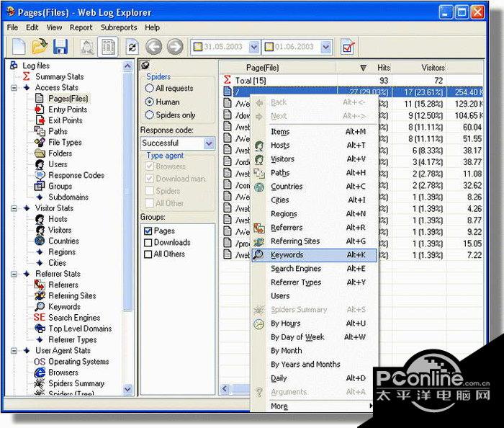504x428 pixels.
Task: Click the New file toolbar icon
Action: click(19, 47)
